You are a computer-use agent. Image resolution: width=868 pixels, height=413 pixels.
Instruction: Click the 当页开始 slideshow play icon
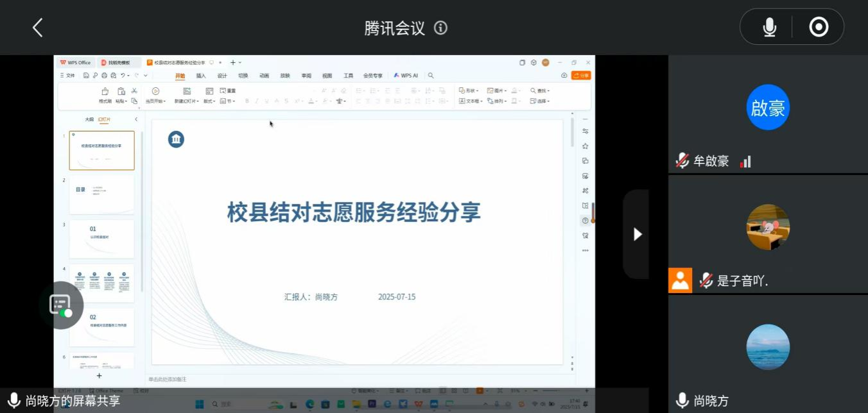tap(155, 92)
